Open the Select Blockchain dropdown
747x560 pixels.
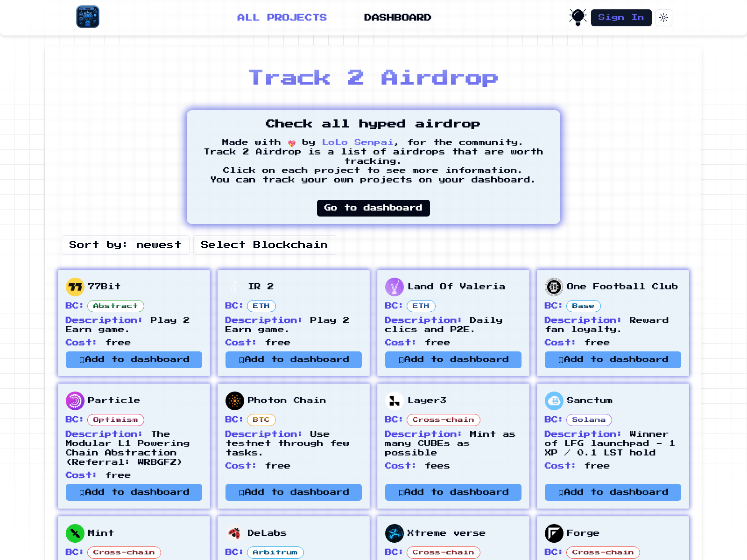[264, 245]
